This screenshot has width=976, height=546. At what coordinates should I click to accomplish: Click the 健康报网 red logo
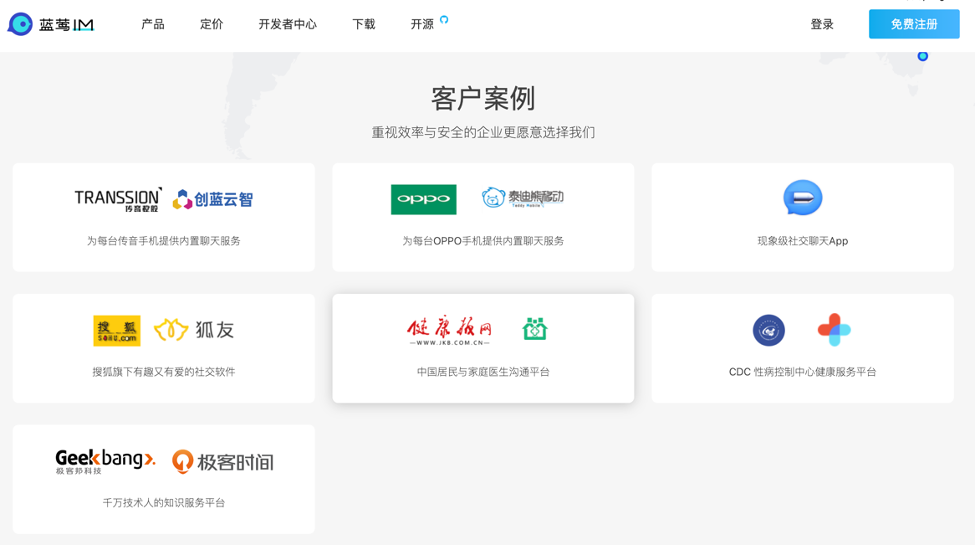tap(449, 331)
